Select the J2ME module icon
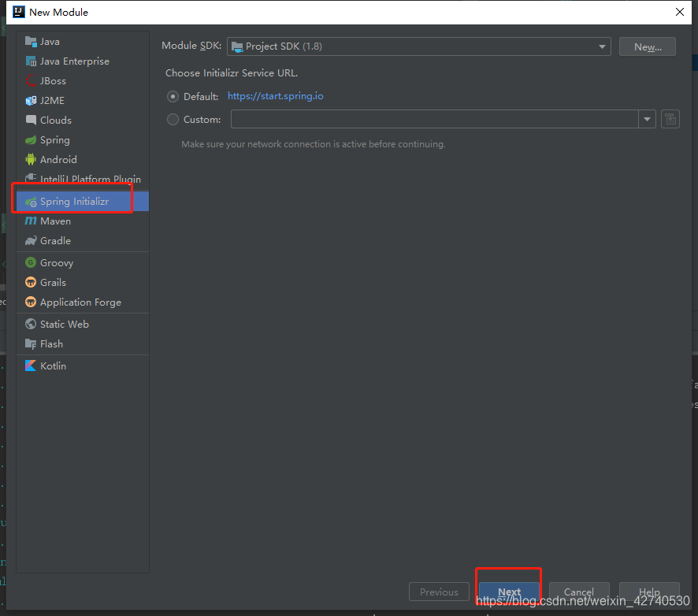Screen dimensions: 698x616 pos(31,101)
